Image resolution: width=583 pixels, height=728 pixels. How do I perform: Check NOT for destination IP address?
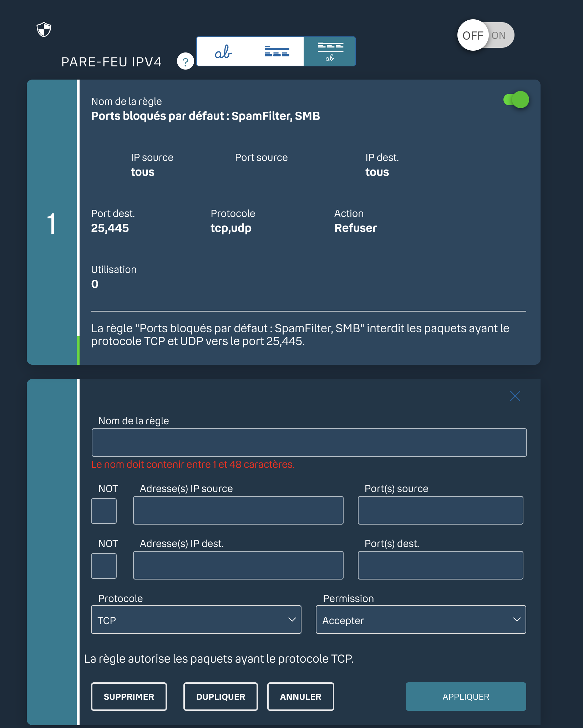coord(104,566)
